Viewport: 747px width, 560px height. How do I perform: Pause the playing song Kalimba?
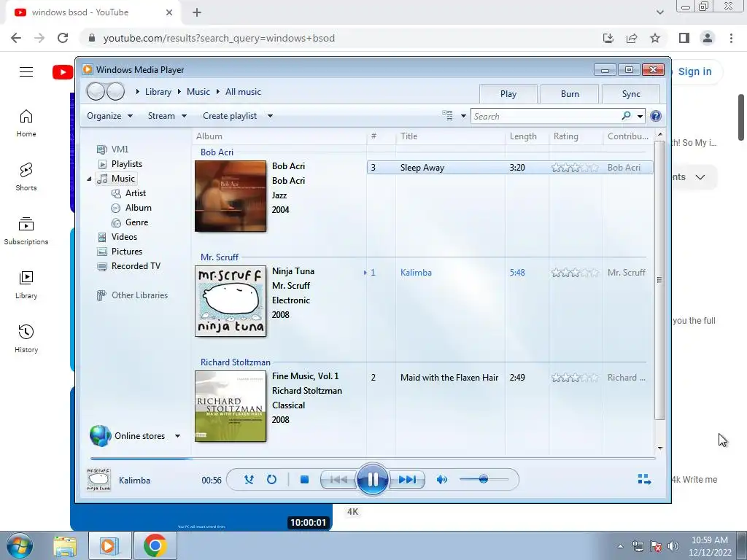point(372,479)
